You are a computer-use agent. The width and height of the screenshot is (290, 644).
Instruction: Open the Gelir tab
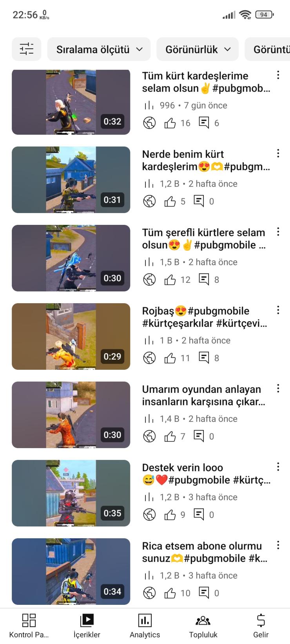coord(261,626)
